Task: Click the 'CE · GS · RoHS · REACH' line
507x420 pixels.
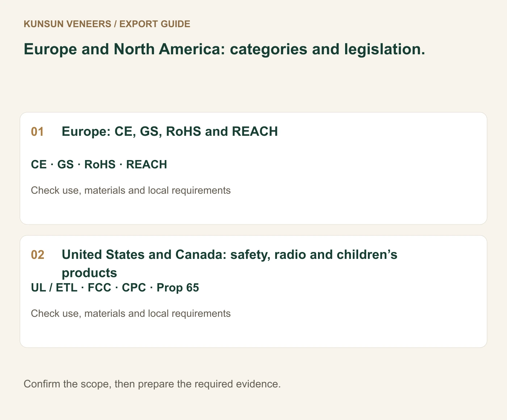Action: pos(99,164)
